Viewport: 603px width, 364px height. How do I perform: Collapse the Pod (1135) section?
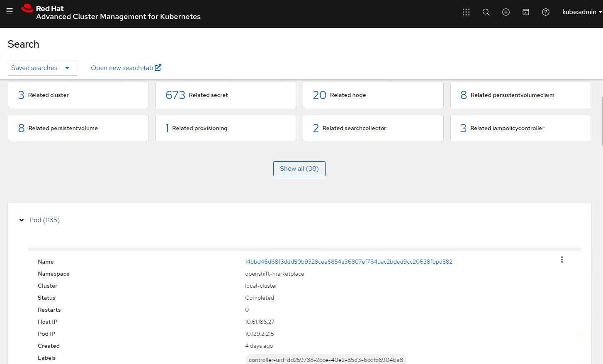pyautogui.click(x=22, y=220)
